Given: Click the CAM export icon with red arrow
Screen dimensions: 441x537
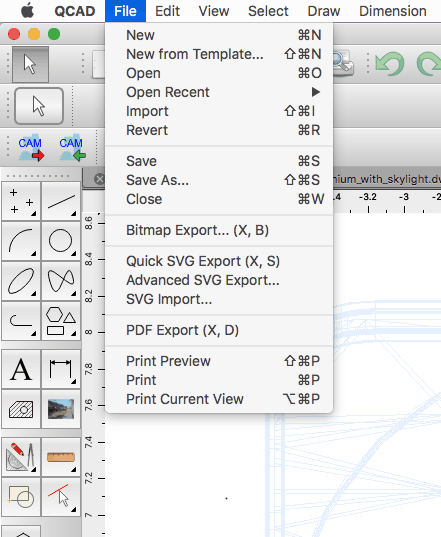Looking at the screenshot, I should click(x=31, y=148).
